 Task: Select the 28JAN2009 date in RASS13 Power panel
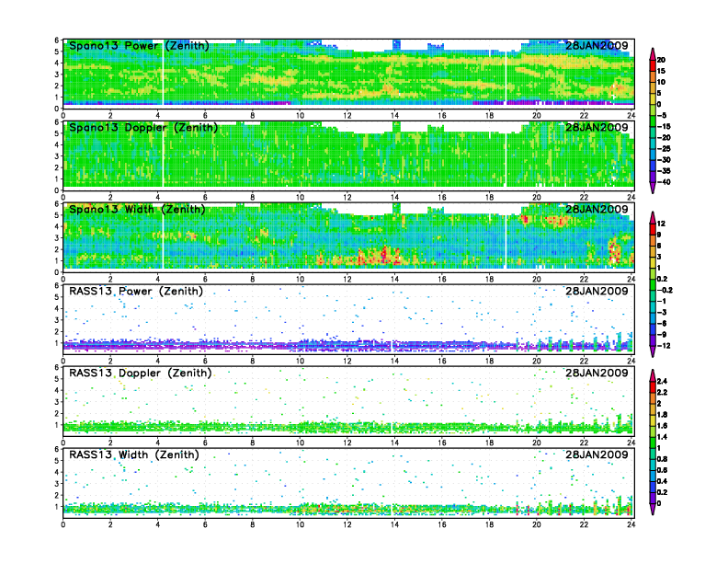(x=597, y=292)
